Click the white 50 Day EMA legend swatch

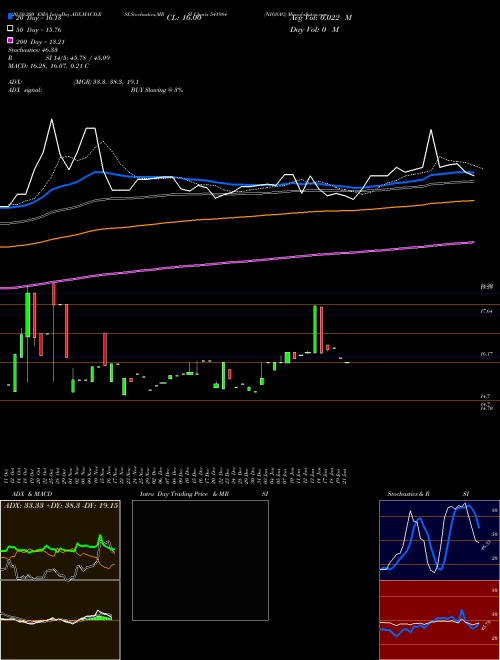click(x=10, y=29)
